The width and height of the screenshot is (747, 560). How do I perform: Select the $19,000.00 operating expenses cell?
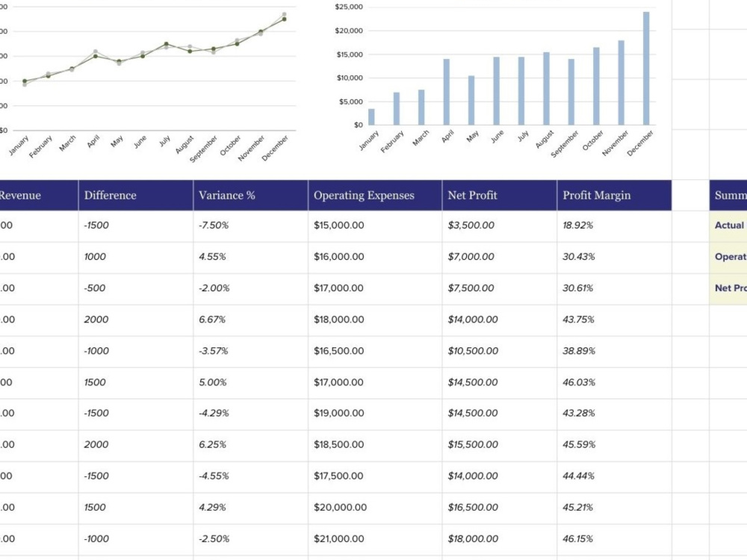375,414
